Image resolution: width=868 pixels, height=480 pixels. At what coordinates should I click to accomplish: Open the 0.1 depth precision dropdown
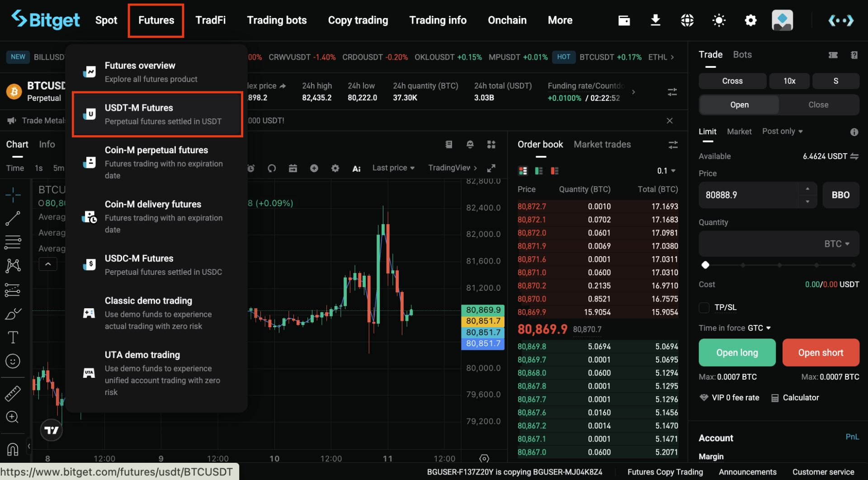point(666,171)
